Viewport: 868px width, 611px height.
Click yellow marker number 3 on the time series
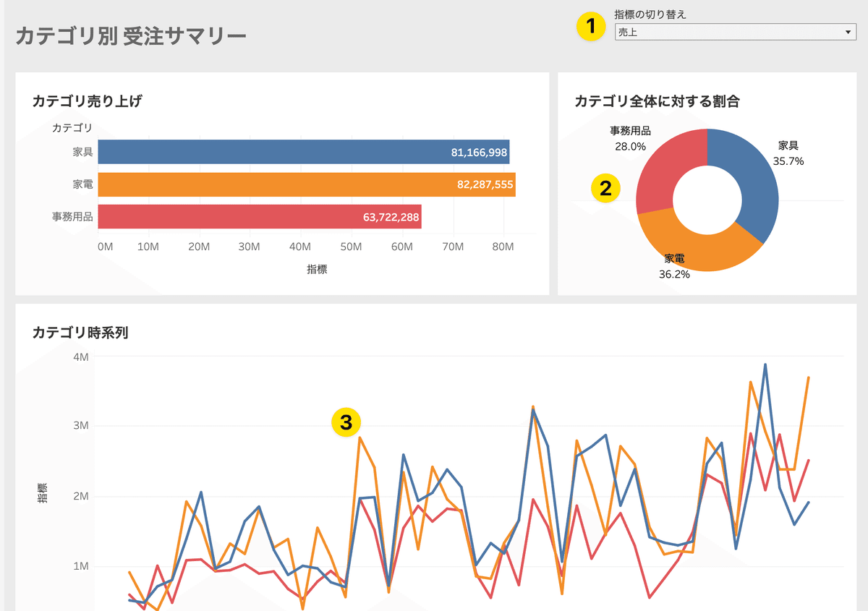(346, 422)
